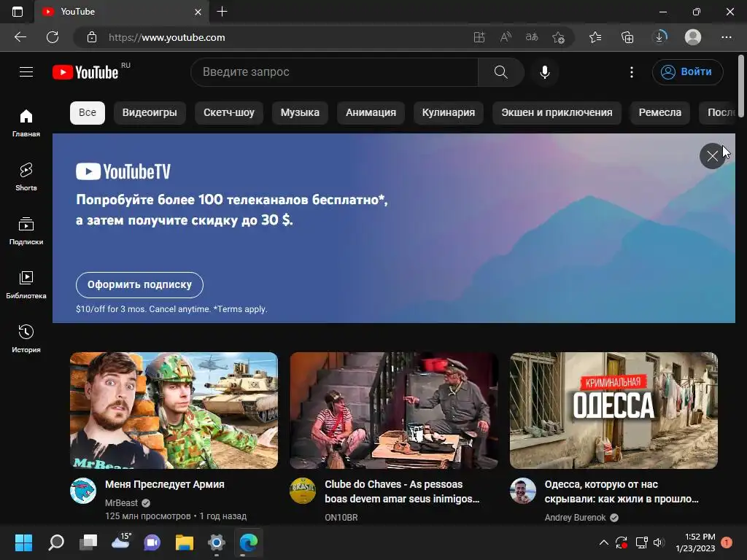This screenshot has width=747, height=560.
Task: Open title Меня Преследует Армия
Action: point(164,484)
